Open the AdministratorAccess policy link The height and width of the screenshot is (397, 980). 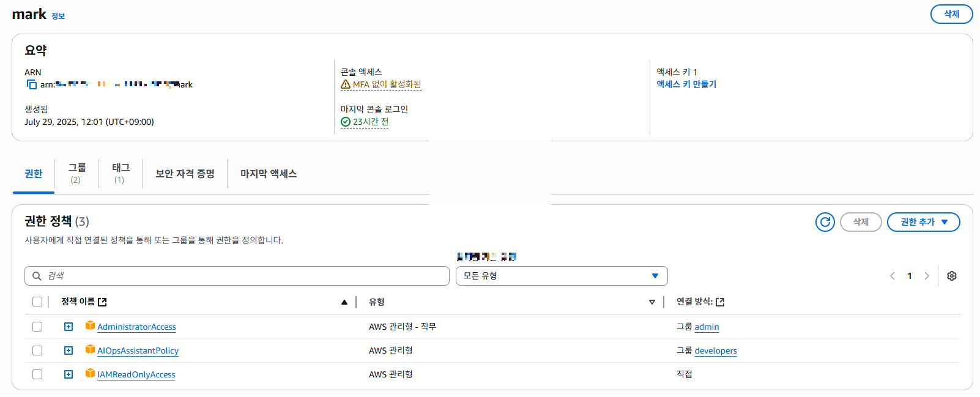(136, 327)
